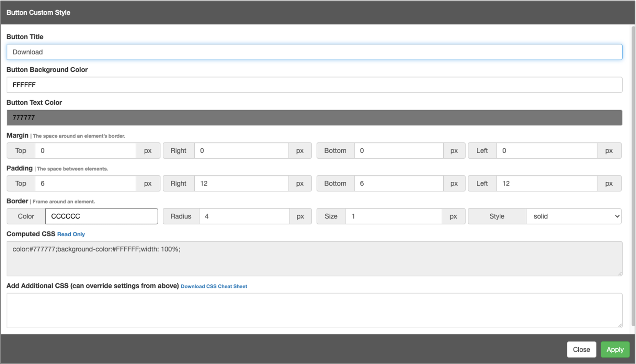Click the Padding Bottom value field
This screenshot has width=636, height=364.
[398, 183]
